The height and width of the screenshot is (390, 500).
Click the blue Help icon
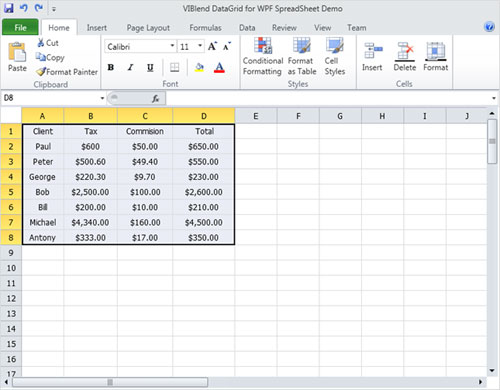point(489,26)
